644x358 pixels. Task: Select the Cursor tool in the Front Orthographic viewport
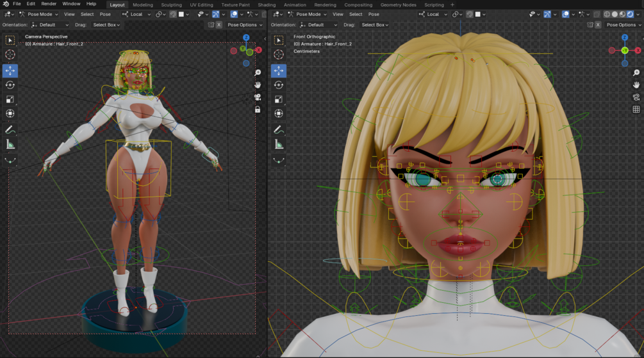(279, 54)
